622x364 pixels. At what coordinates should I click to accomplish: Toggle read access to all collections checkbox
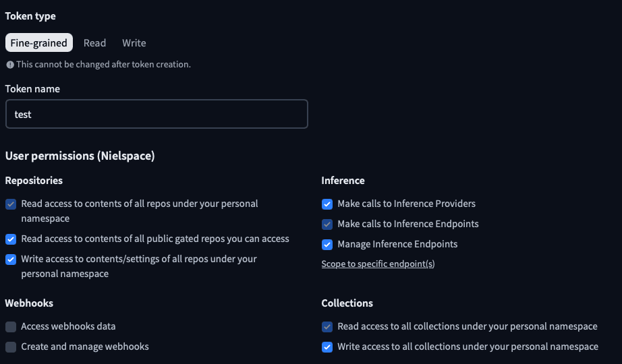tap(327, 327)
